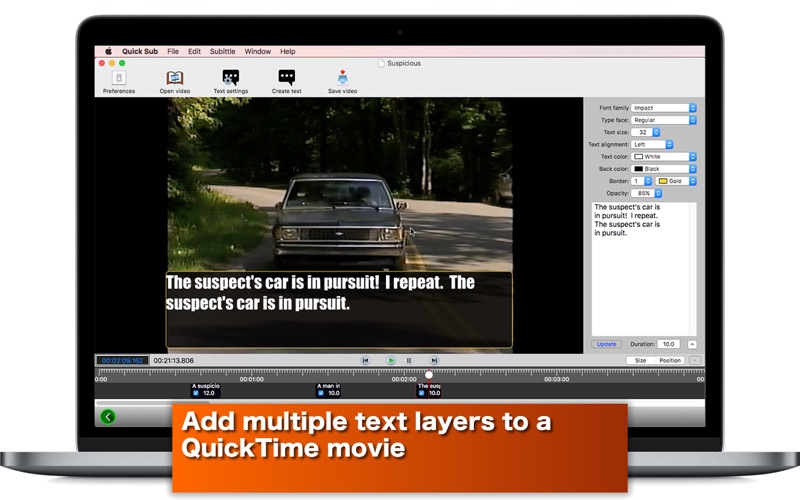The image size is (800, 500).
Task: Open the Quick Sub menu
Action: click(140, 51)
